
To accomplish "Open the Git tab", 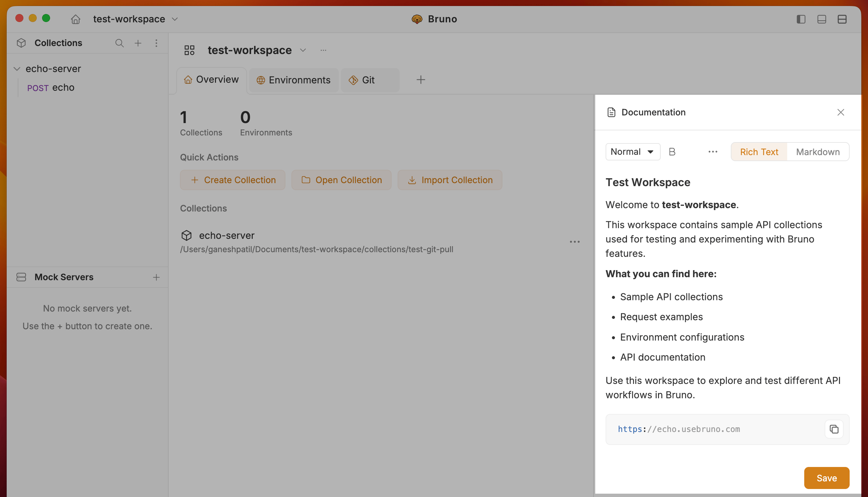I will [x=370, y=80].
